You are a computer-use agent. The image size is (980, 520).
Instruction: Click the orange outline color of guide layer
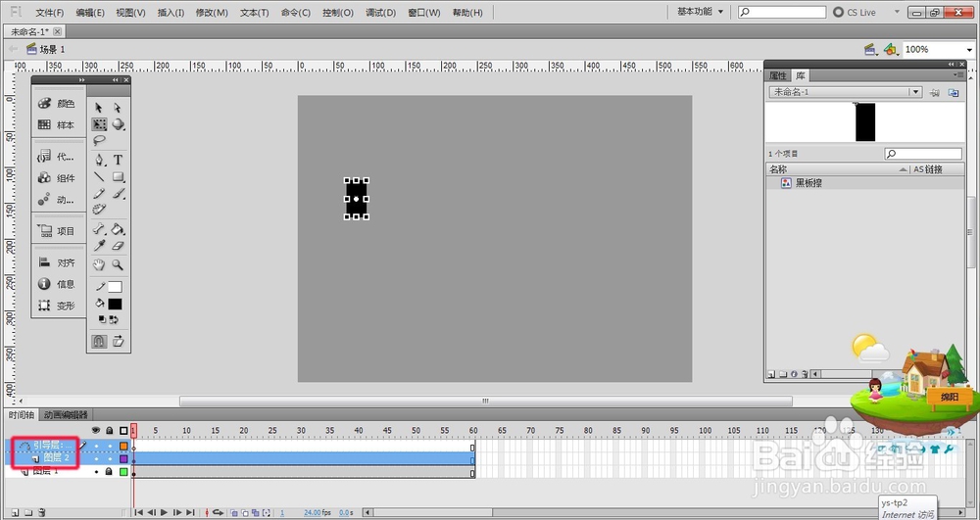click(x=123, y=446)
